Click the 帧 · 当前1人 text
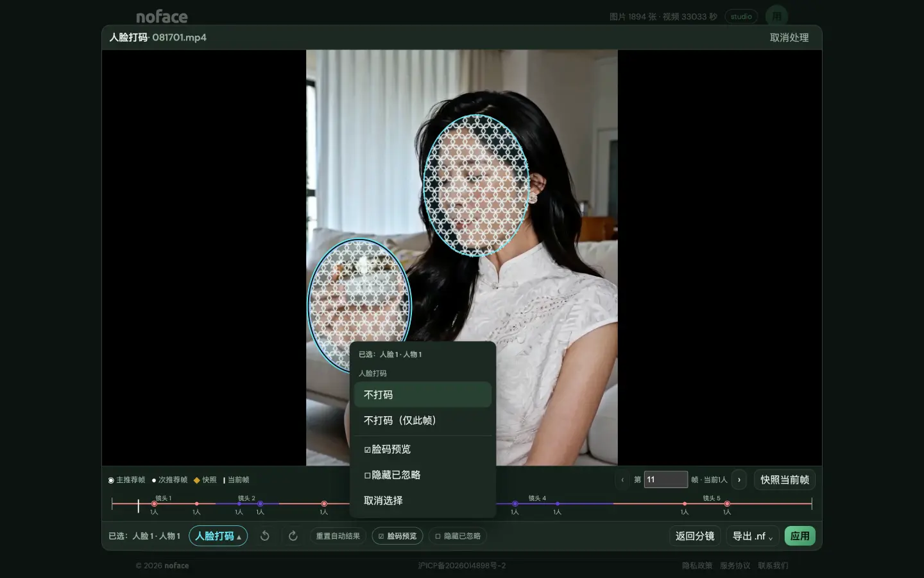The width and height of the screenshot is (924, 578). point(709,480)
